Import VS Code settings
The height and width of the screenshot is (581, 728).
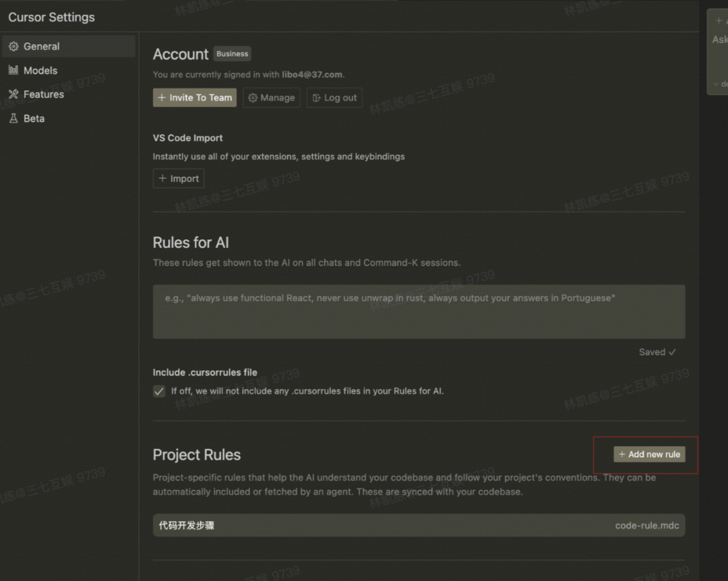click(x=179, y=179)
